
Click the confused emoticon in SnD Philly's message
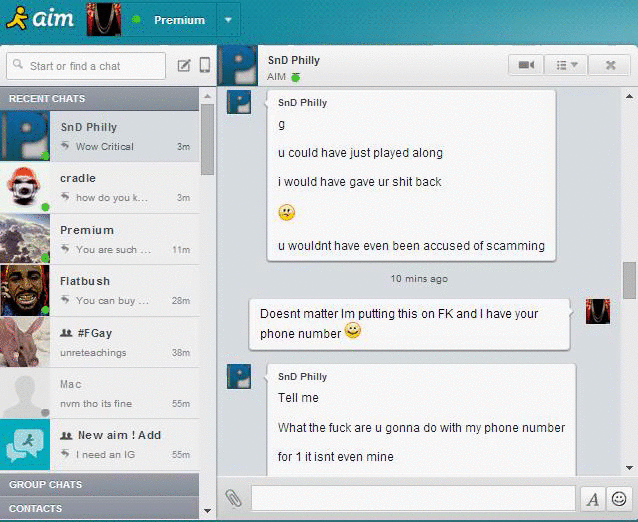(286, 212)
